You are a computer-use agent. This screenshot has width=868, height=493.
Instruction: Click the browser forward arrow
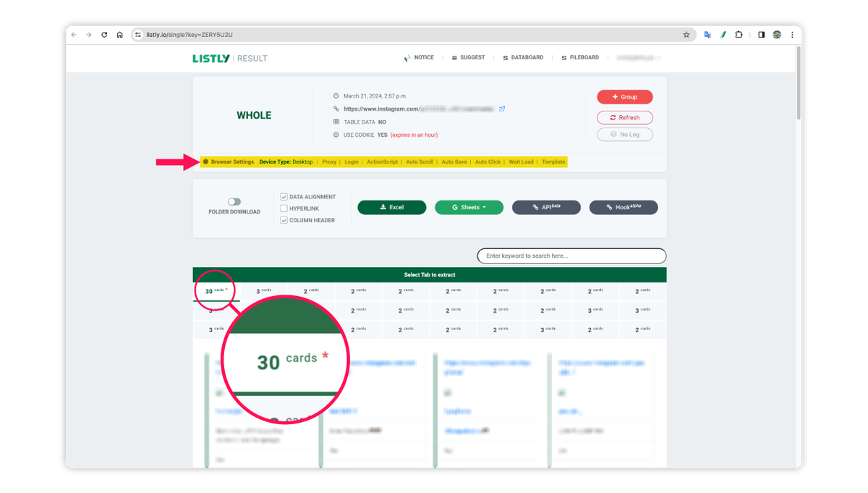(89, 35)
